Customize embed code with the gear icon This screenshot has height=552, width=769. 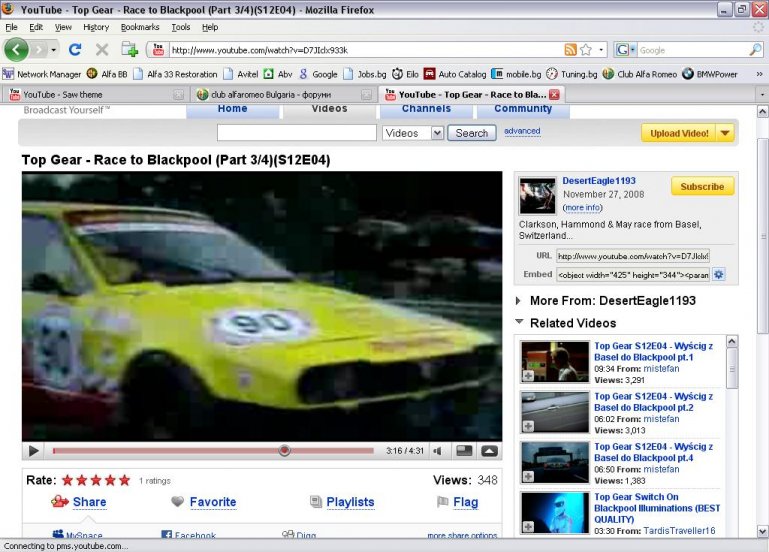tap(718, 274)
